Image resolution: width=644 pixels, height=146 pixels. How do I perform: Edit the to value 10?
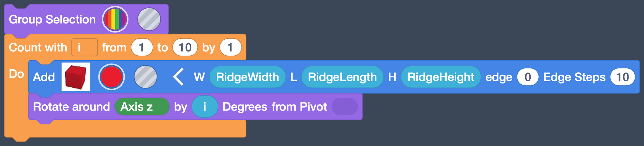(x=185, y=47)
